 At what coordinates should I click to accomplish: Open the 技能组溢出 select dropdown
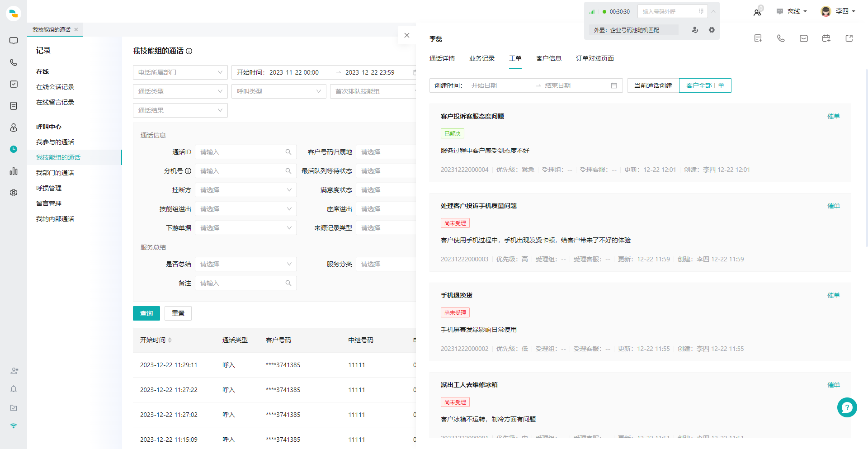[x=246, y=209]
